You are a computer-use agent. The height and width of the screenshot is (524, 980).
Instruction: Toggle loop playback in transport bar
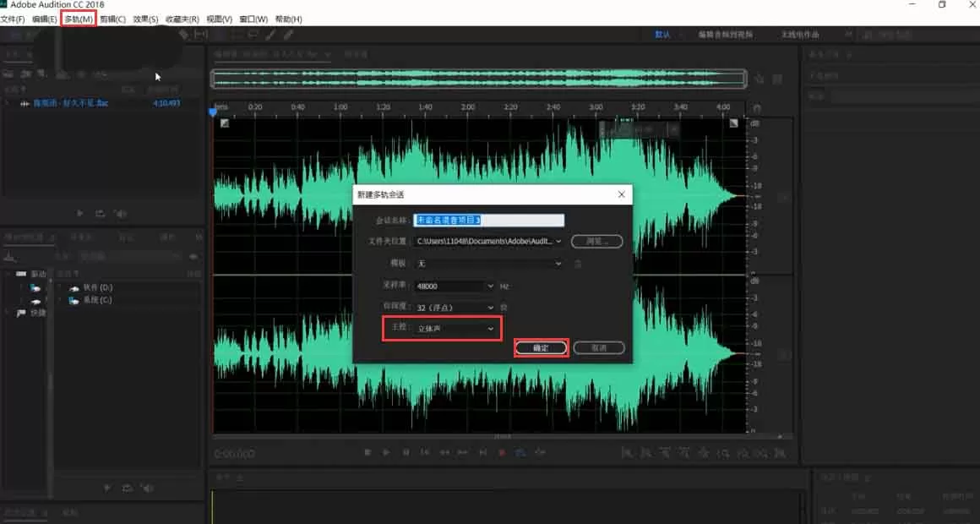click(520, 452)
